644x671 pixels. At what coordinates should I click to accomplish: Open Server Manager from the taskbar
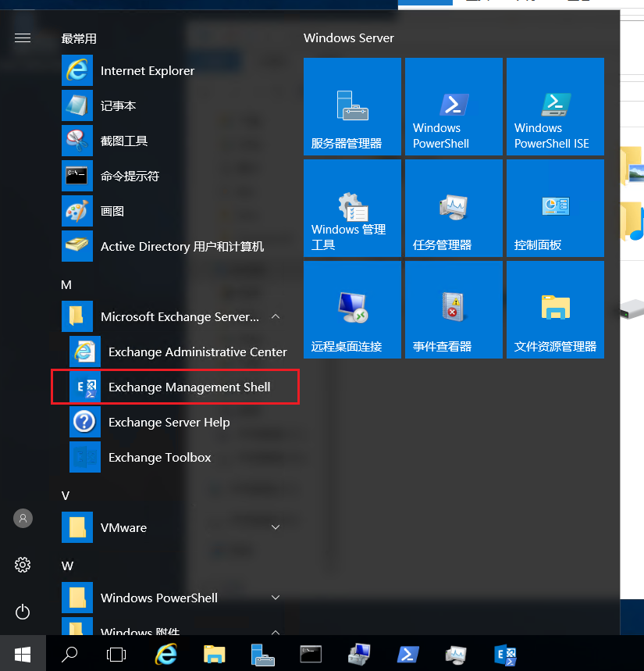click(262, 655)
